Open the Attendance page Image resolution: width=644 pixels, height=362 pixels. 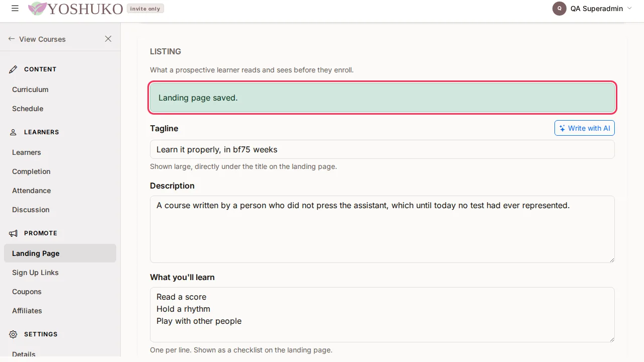click(x=31, y=191)
